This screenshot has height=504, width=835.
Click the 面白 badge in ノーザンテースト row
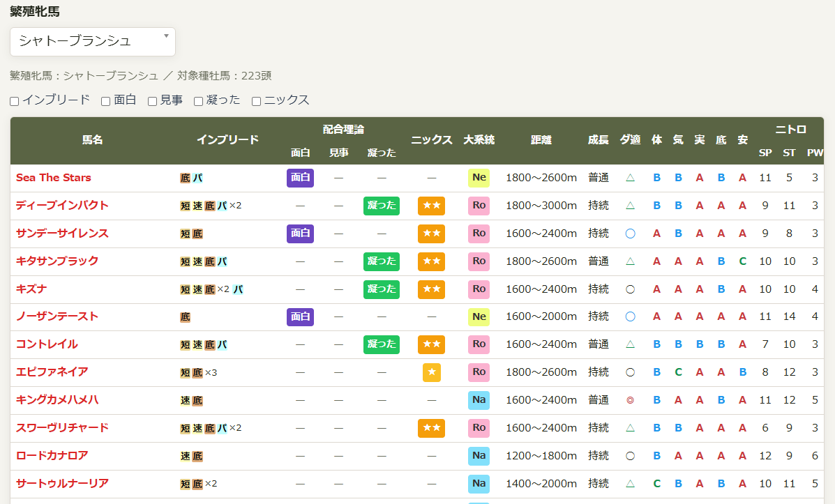point(301,316)
